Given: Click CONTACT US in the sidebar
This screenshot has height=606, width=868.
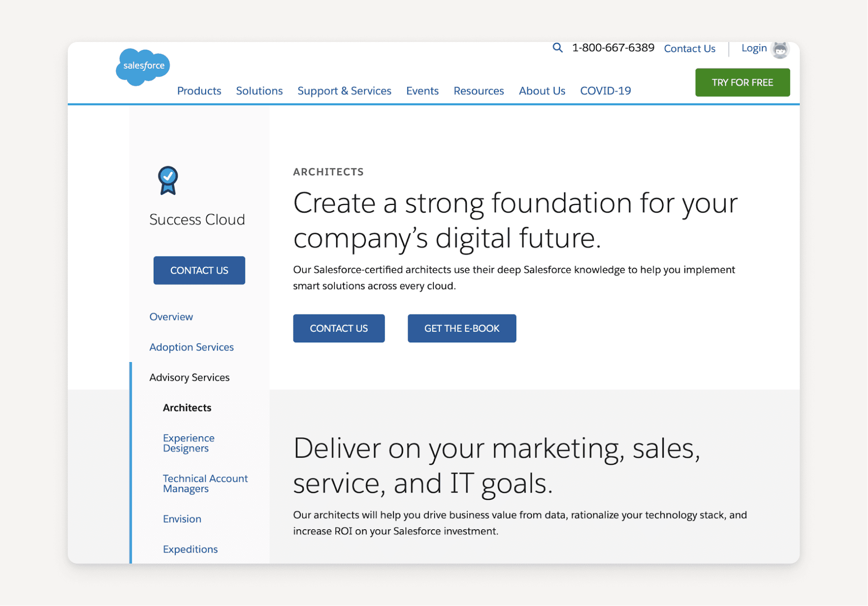Looking at the screenshot, I should pyautogui.click(x=199, y=270).
